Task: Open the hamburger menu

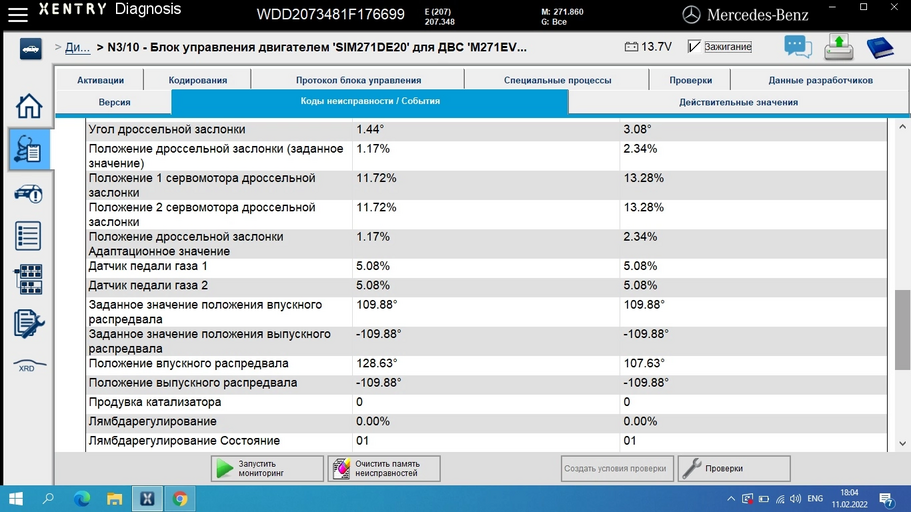Action: (x=18, y=15)
